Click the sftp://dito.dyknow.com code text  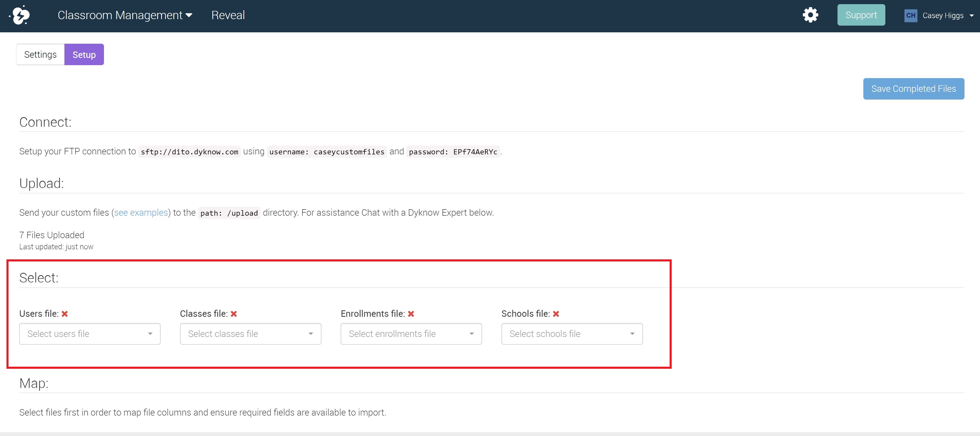tap(190, 152)
